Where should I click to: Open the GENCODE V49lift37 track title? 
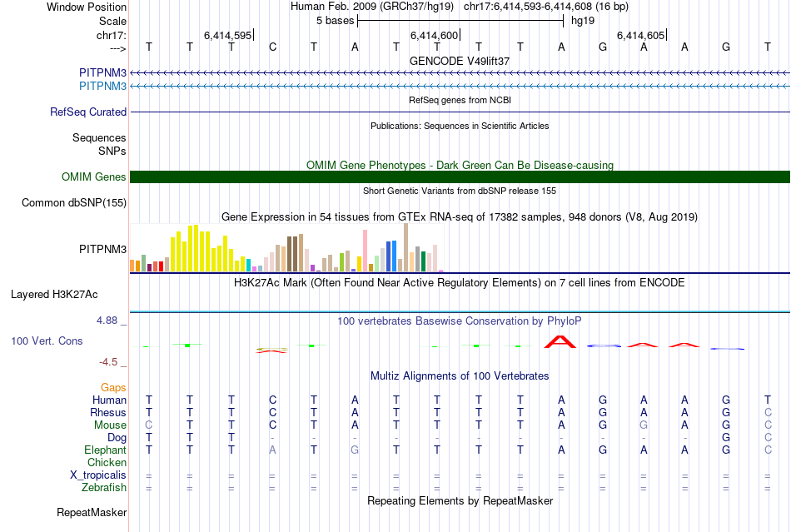(460, 61)
